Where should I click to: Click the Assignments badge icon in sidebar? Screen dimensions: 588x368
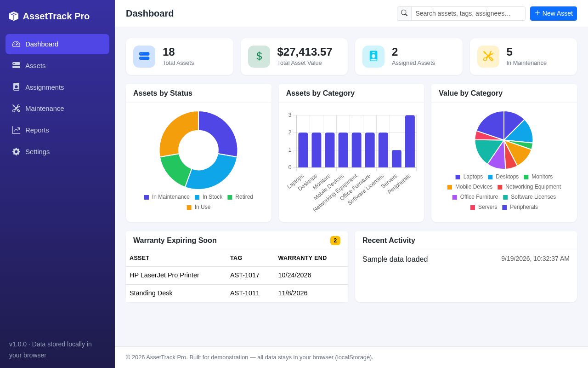(x=16, y=87)
